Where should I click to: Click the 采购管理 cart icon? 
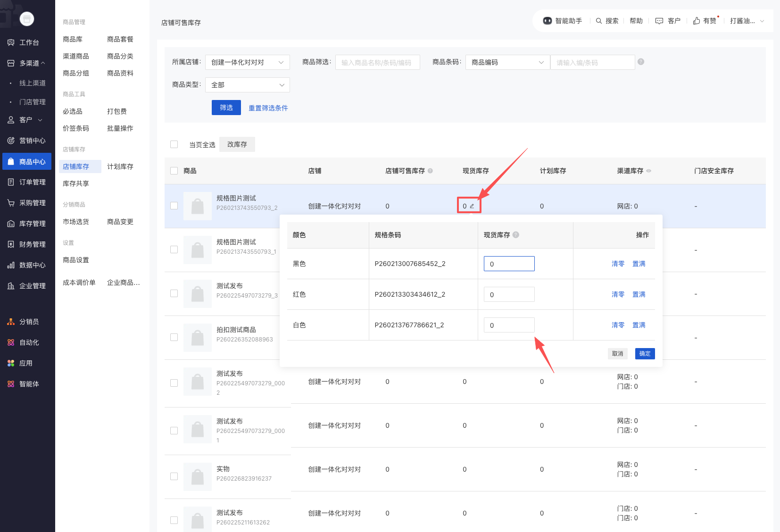pos(11,203)
